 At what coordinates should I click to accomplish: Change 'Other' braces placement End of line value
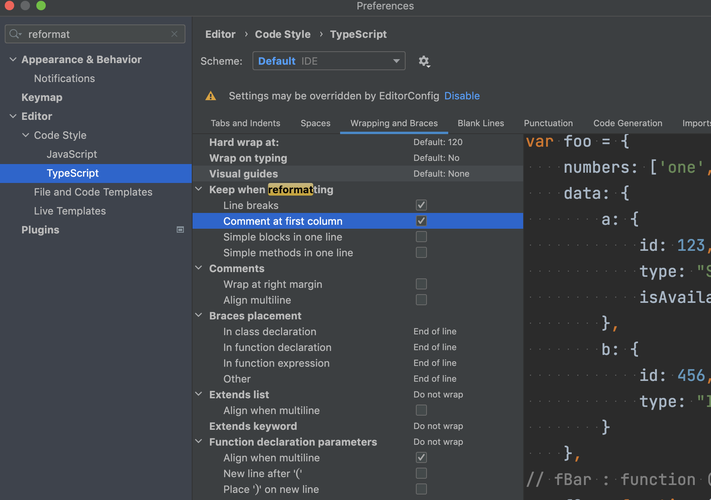coord(435,379)
